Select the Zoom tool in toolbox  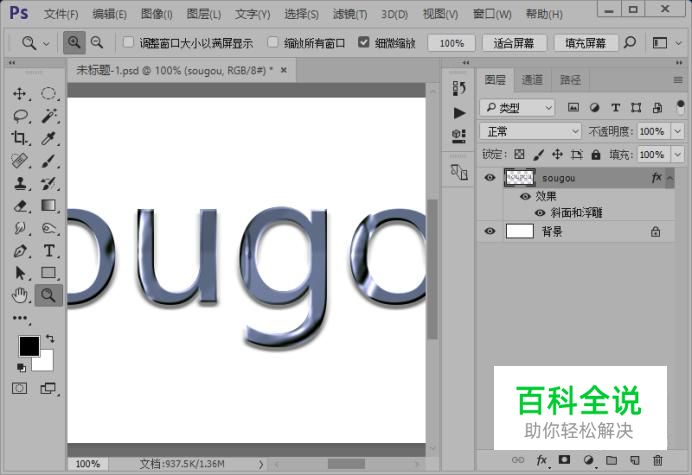pyautogui.click(x=48, y=295)
